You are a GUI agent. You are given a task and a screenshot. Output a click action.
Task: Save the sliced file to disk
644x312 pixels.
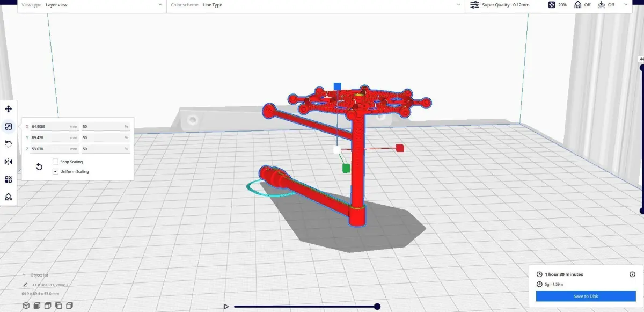586,296
